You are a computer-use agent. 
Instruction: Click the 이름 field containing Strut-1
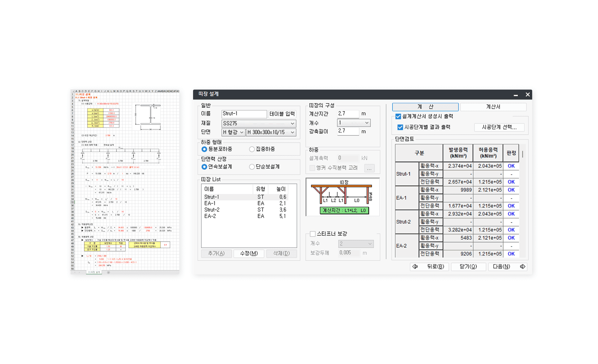click(244, 114)
